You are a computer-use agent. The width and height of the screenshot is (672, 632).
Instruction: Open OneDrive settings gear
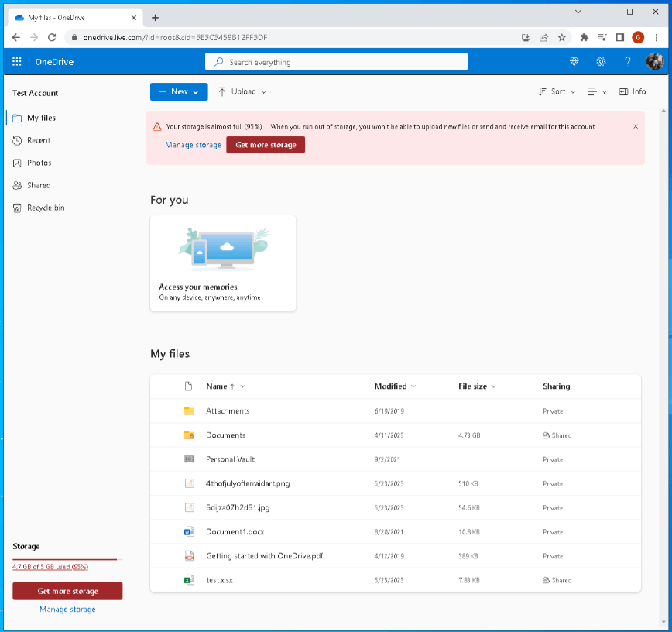click(x=601, y=62)
